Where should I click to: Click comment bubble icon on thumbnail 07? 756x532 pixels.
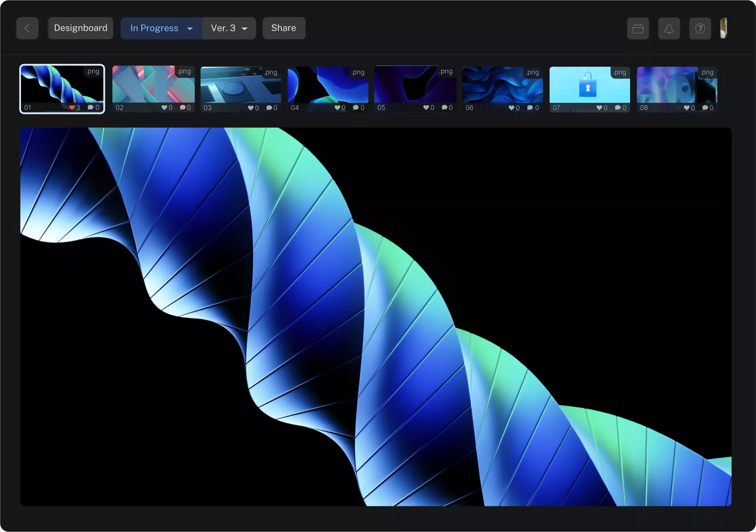(617, 108)
